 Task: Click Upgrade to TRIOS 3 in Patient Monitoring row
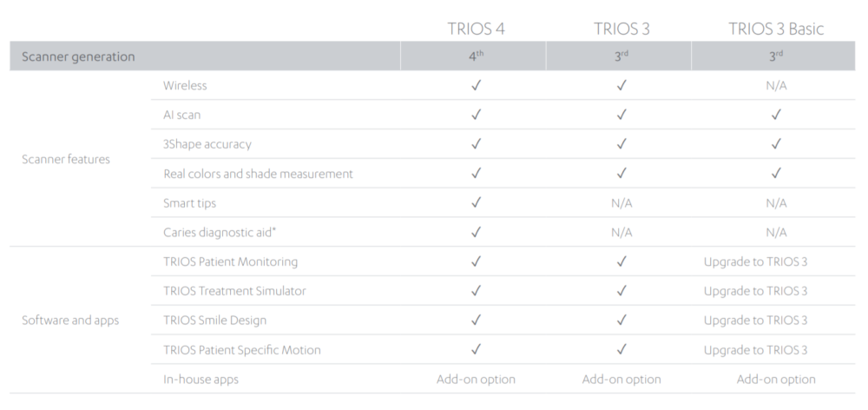756,261
